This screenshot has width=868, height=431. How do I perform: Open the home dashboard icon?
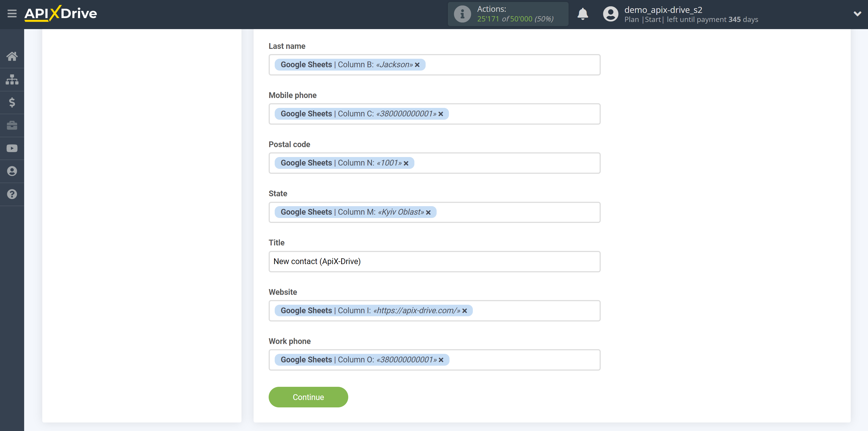point(12,56)
